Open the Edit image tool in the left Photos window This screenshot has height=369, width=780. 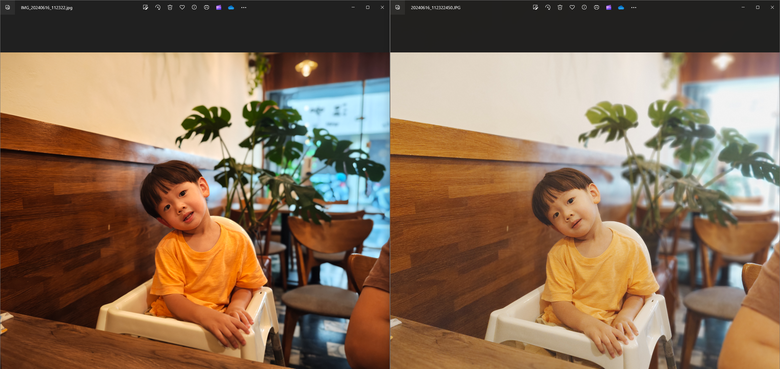click(145, 7)
